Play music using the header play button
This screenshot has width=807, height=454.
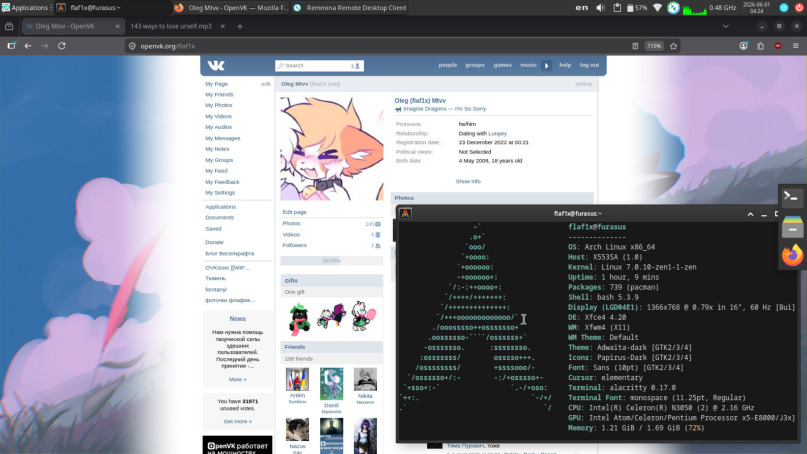click(547, 65)
